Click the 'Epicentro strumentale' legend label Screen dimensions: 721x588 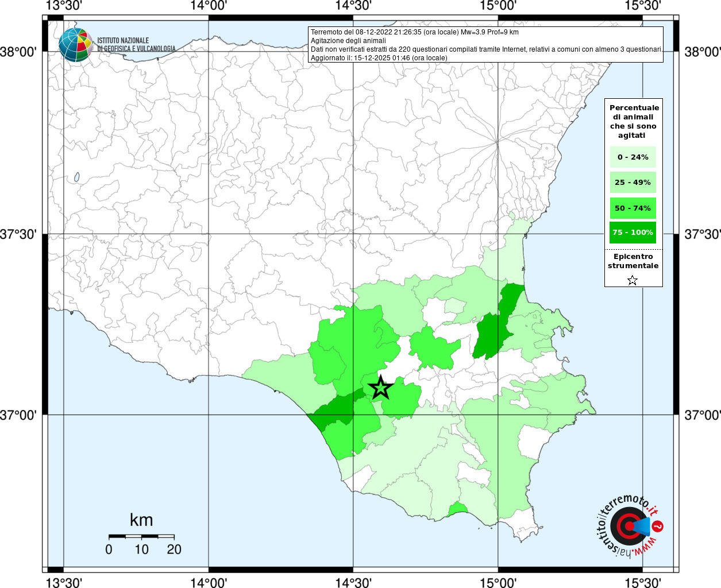[x=633, y=261]
